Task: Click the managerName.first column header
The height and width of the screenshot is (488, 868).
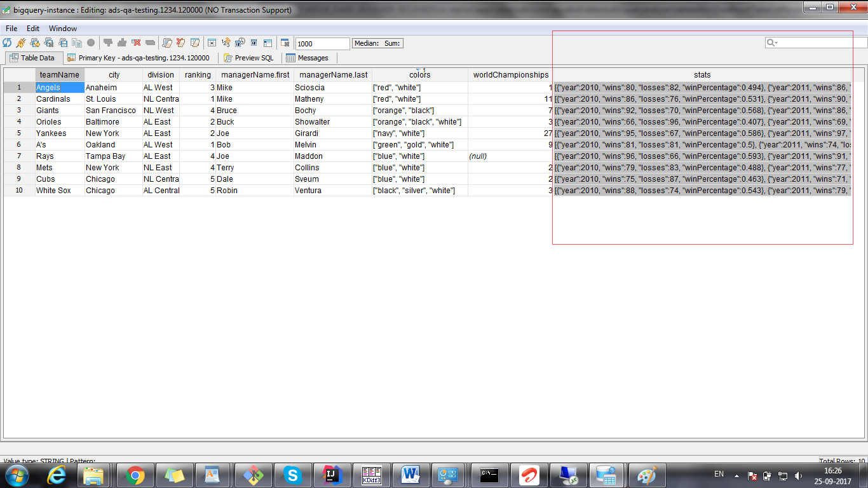Action: [x=255, y=75]
